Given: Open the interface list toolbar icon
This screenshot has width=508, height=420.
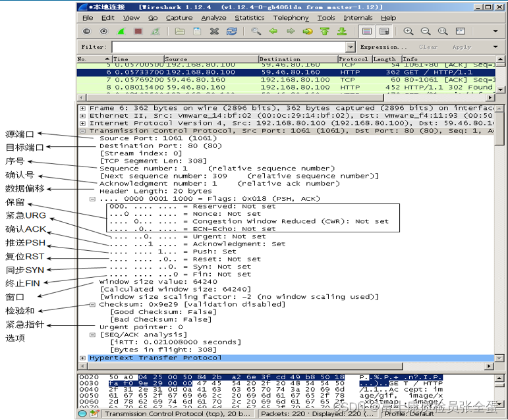Looking at the screenshot, I should click(x=86, y=32).
